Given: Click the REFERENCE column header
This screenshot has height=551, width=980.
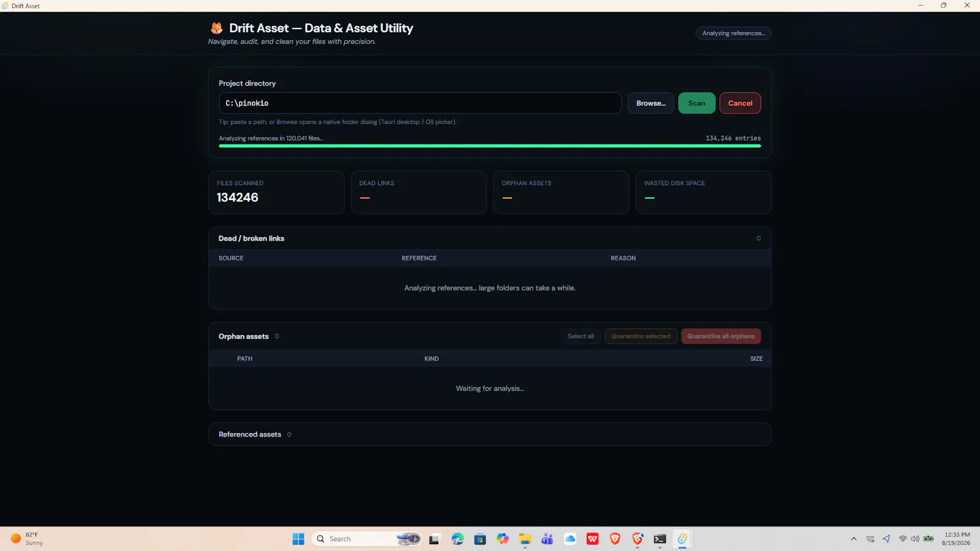Looking at the screenshot, I should 419,258.
